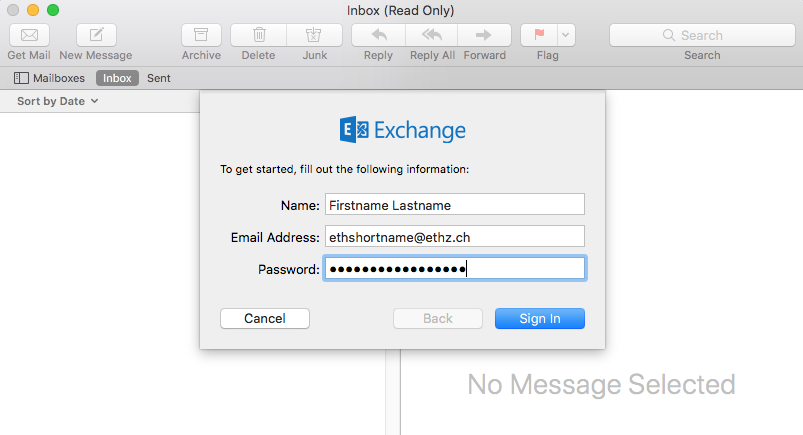Show the Mailboxes sidebar
The height and width of the screenshot is (435, 803).
[x=49, y=78]
